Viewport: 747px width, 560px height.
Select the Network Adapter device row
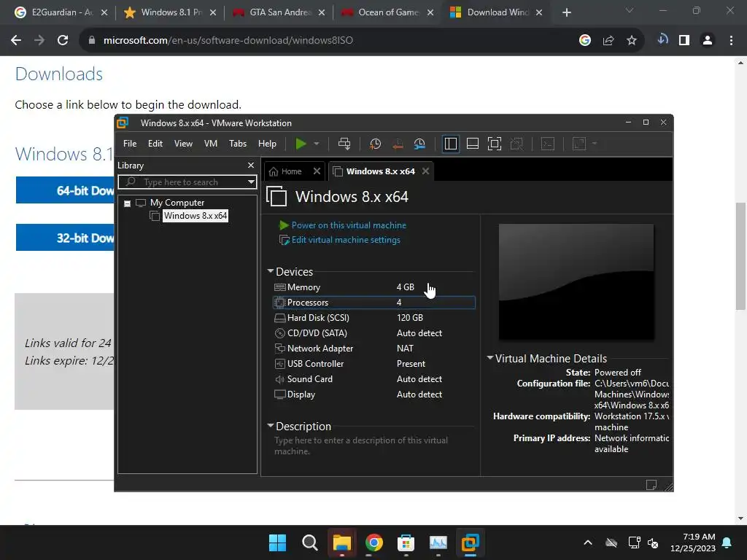(x=374, y=348)
